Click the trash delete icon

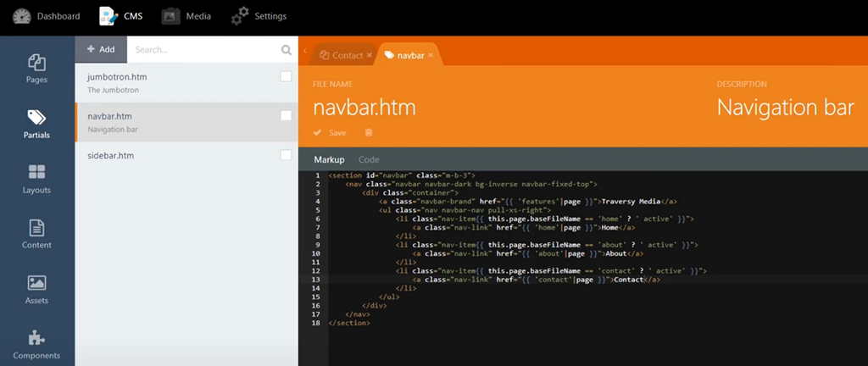(x=368, y=133)
